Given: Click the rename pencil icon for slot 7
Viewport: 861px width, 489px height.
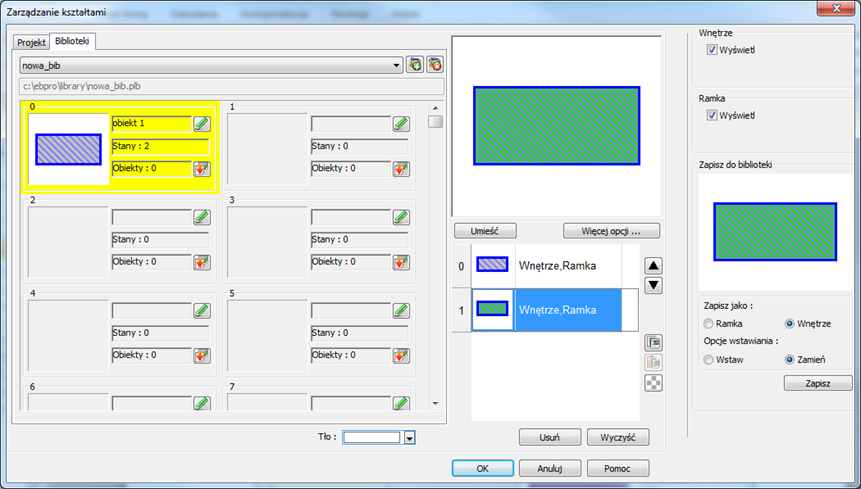Looking at the screenshot, I should tap(401, 403).
